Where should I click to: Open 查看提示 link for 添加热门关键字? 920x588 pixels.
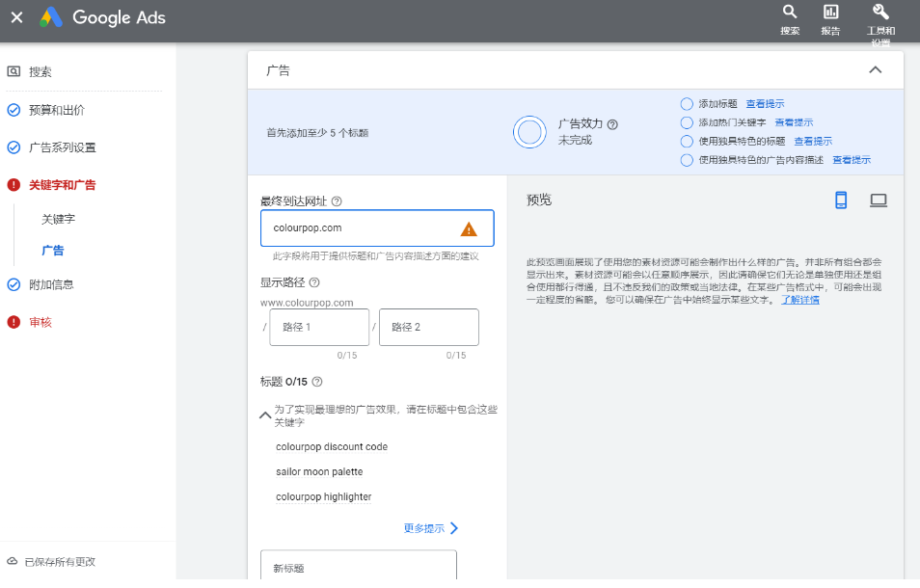pos(794,122)
